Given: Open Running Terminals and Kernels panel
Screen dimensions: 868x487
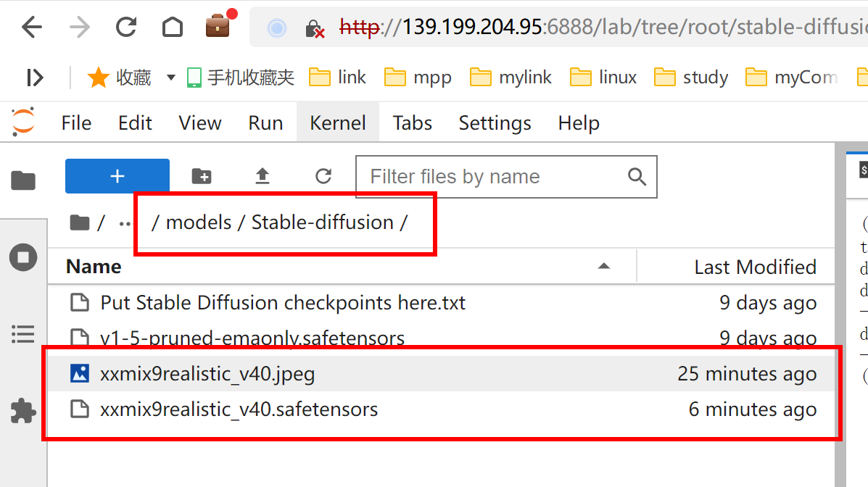Looking at the screenshot, I should pyautogui.click(x=23, y=257).
